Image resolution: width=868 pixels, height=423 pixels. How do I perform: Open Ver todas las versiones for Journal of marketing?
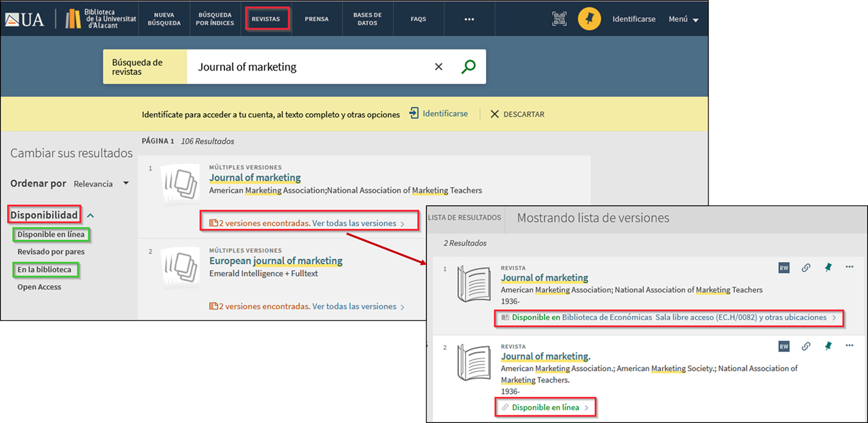[354, 224]
